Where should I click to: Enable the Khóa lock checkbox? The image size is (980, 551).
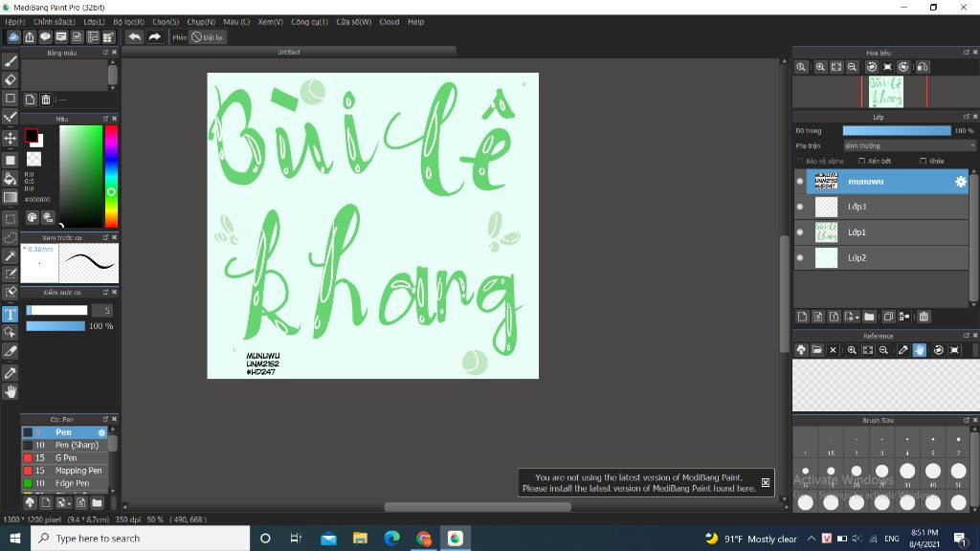pos(924,161)
